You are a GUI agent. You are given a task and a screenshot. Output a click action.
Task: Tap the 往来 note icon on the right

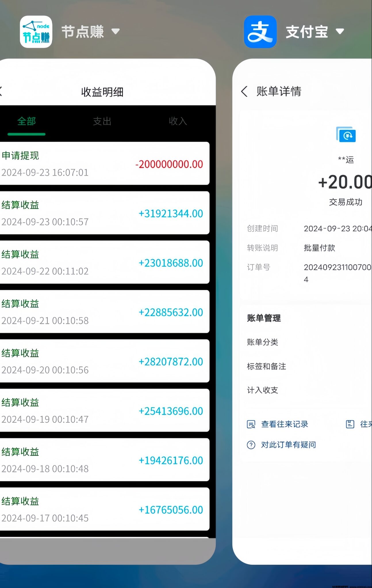pyautogui.click(x=350, y=424)
